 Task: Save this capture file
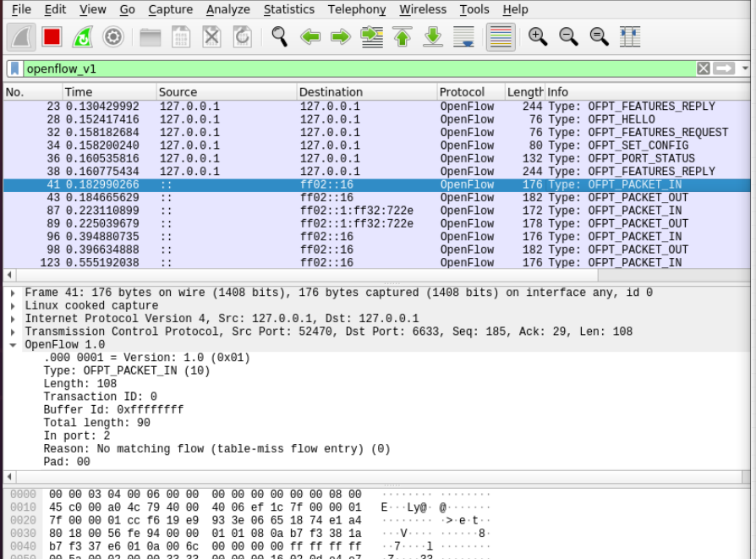tap(181, 36)
